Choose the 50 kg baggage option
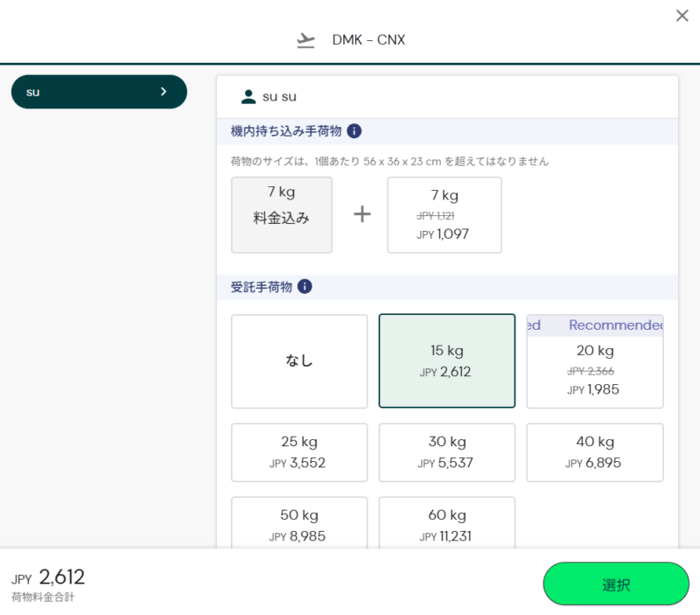This screenshot has height=615, width=700. pos(299,523)
